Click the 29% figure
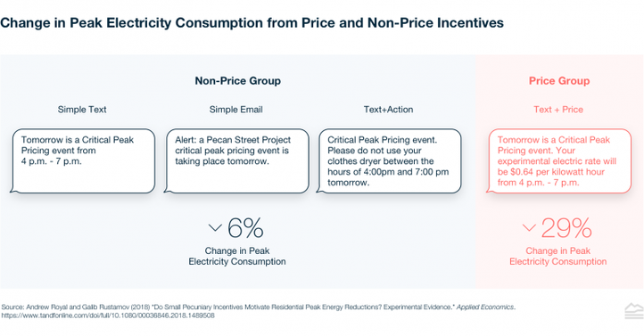The image size is (644, 336). click(x=566, y=228)
